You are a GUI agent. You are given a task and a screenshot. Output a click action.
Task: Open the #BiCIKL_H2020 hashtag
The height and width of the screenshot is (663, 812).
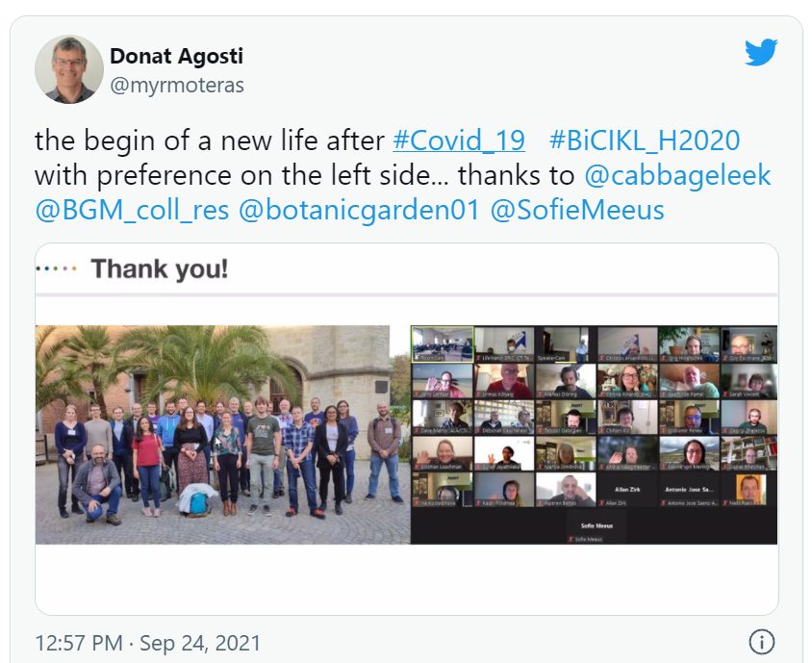coord(645,140)
